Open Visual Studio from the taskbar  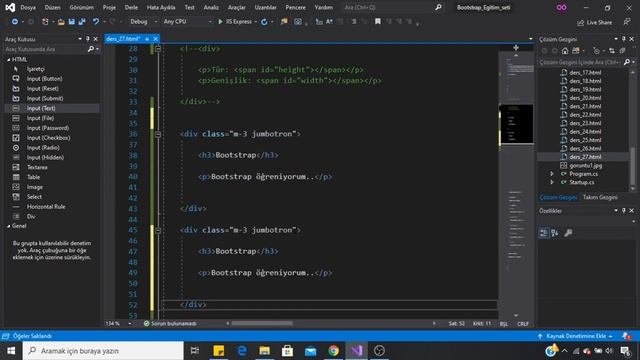(x=356, y=351)
